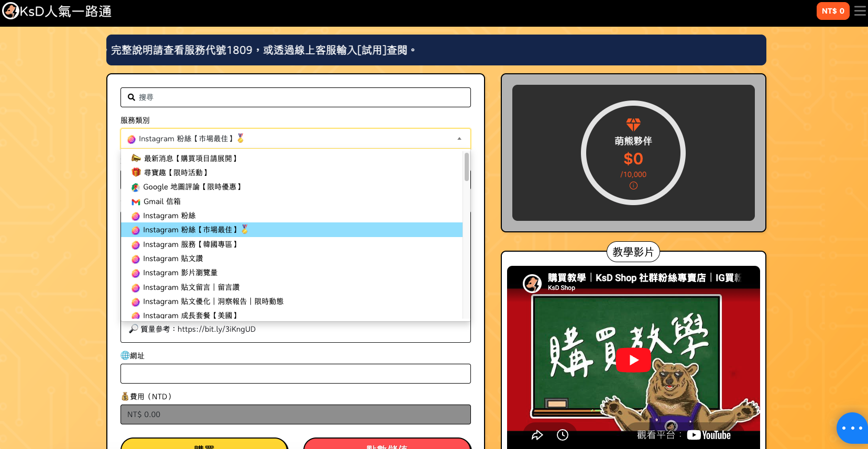868x449 pixels.
Task: Click the gift box icon beside 尋寶趣
Action: pos(136,172)
